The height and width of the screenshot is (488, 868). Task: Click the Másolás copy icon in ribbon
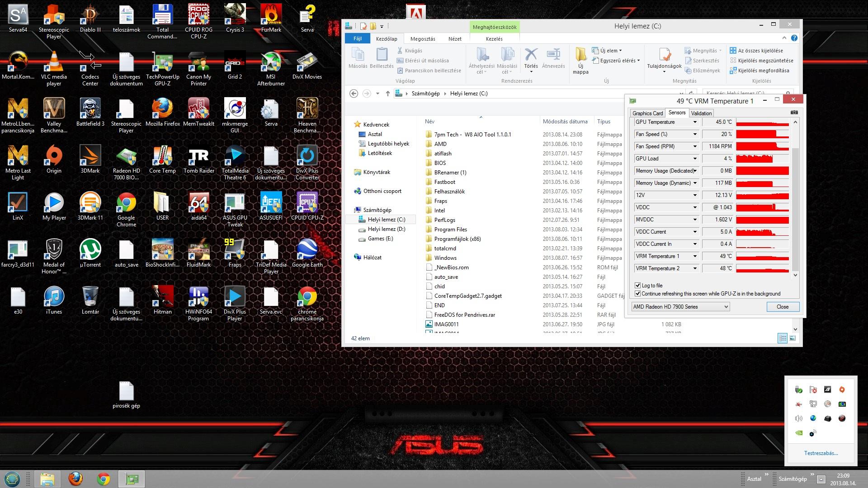click(x=358, y=58)
